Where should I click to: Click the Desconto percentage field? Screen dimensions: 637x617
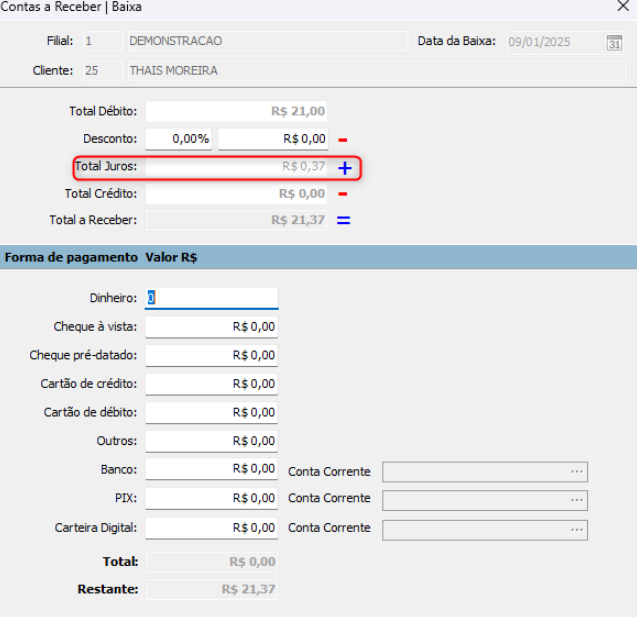click(179, 139)
